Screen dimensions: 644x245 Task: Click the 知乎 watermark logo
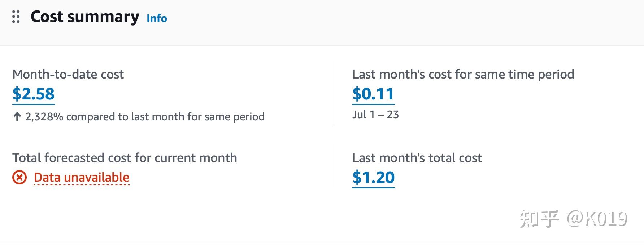tap(539, 219)
